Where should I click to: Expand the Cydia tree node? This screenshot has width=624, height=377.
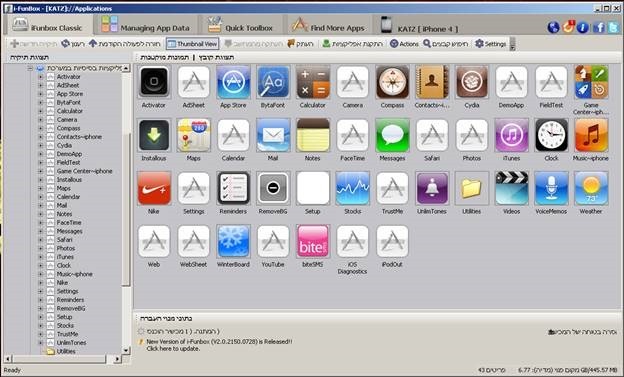(x=40, y=145)
